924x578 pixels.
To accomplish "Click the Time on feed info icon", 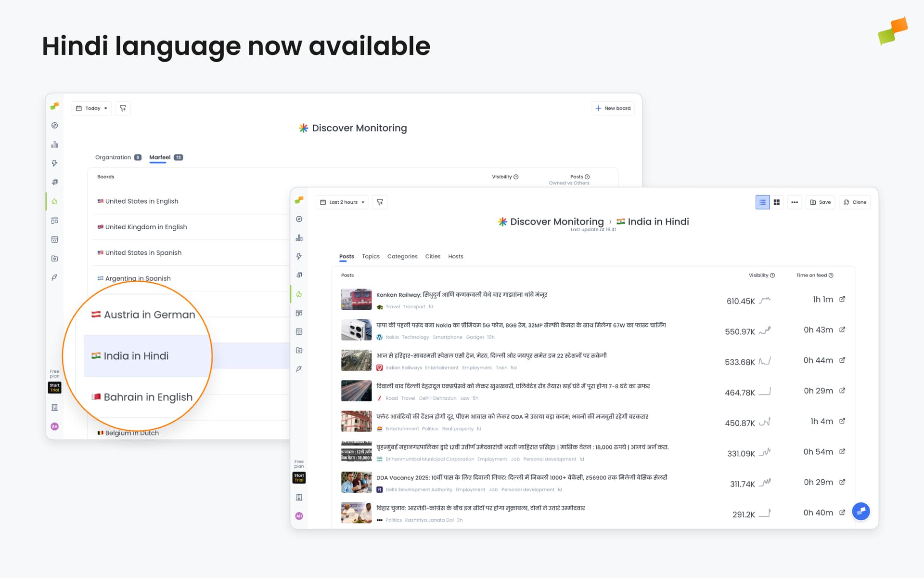I will pos(831,276).
